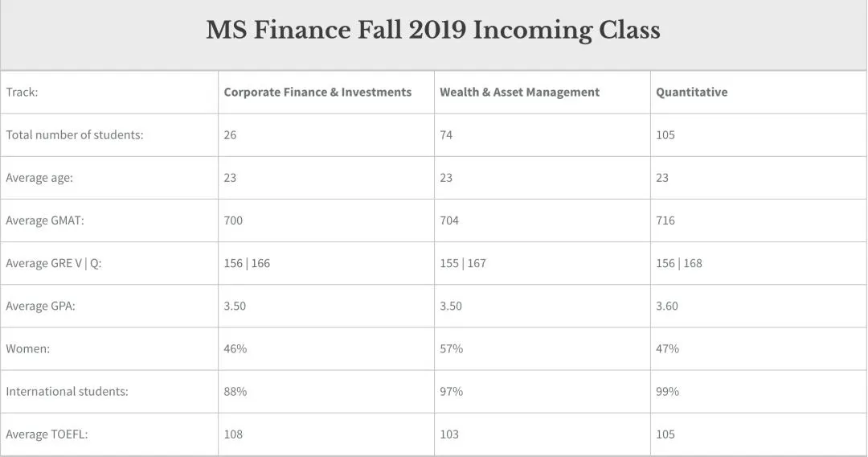Click the Quantitative average GMAT value 716
This screenshot has height=457, width=868.
[665, 220]
